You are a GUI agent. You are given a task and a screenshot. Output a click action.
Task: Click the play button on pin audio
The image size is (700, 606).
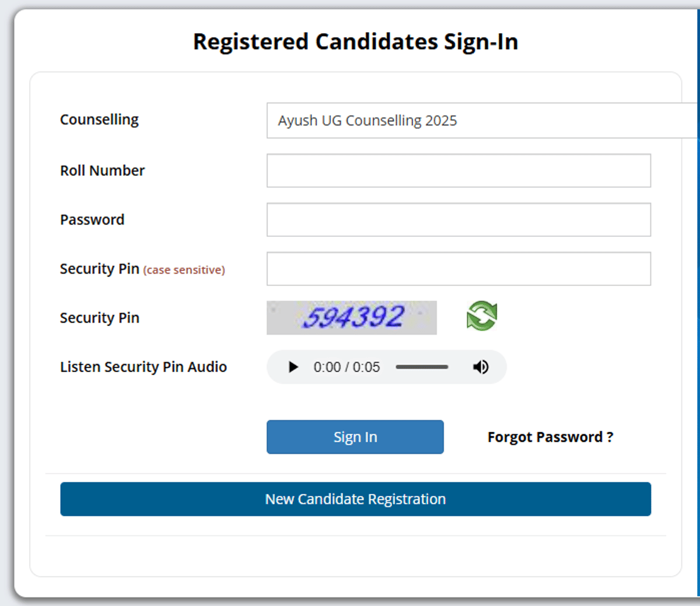(293, 367)
